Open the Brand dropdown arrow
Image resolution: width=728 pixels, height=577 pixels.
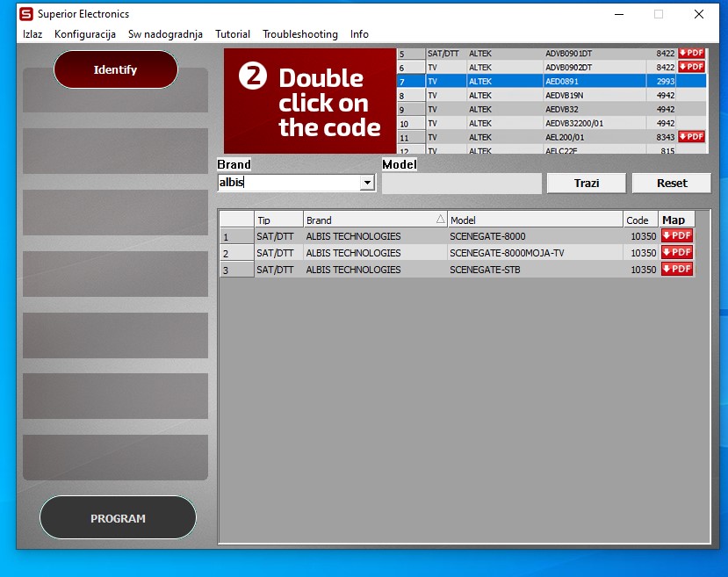[x=367, y=183]
